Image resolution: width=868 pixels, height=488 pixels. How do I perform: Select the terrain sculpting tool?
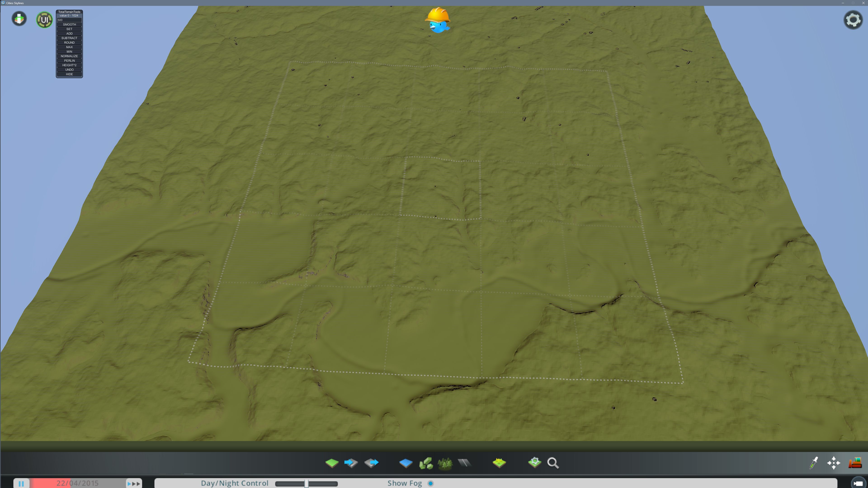coord(332,463)
